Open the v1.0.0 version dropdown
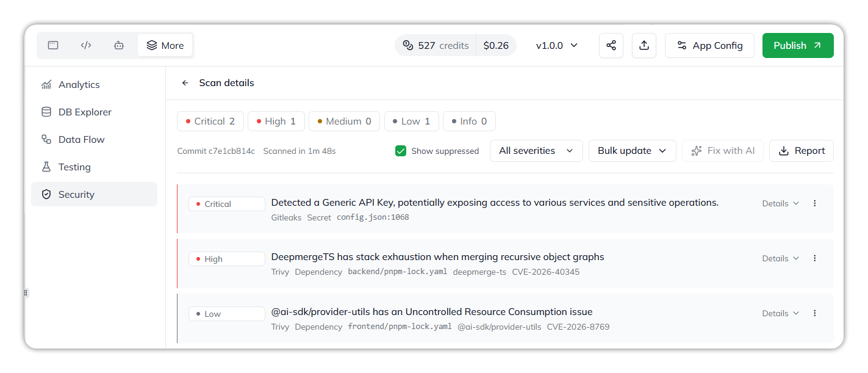This screenshot has height=373, width=868. (557, 45)
